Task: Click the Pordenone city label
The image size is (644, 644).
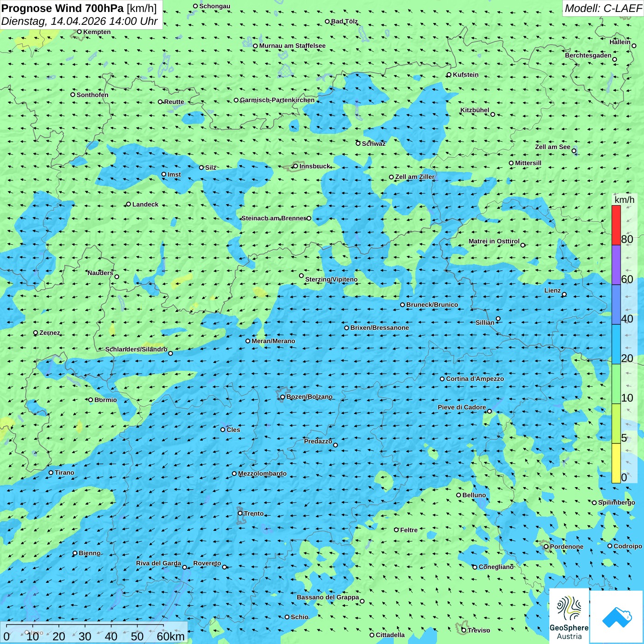Action: (567, 547)
